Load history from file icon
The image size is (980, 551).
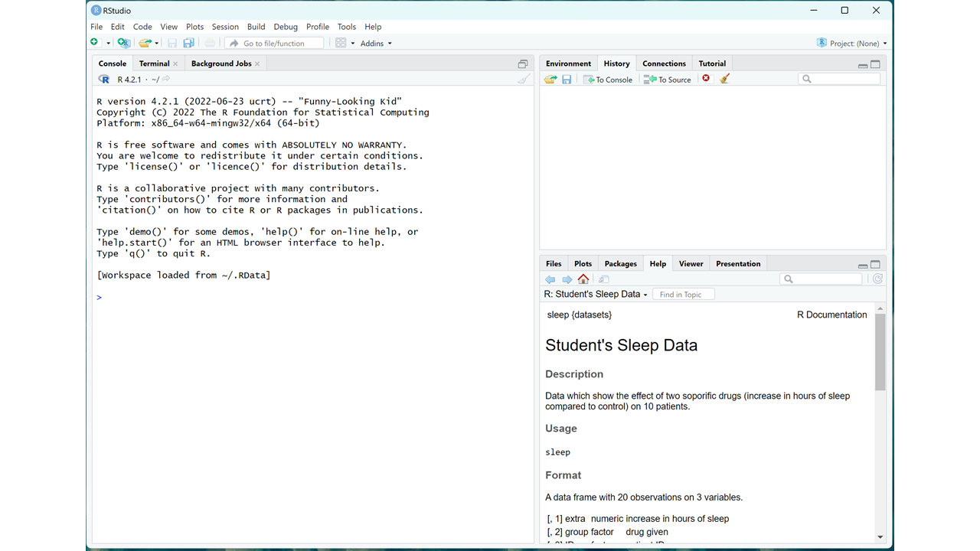(x=550, y=79)
